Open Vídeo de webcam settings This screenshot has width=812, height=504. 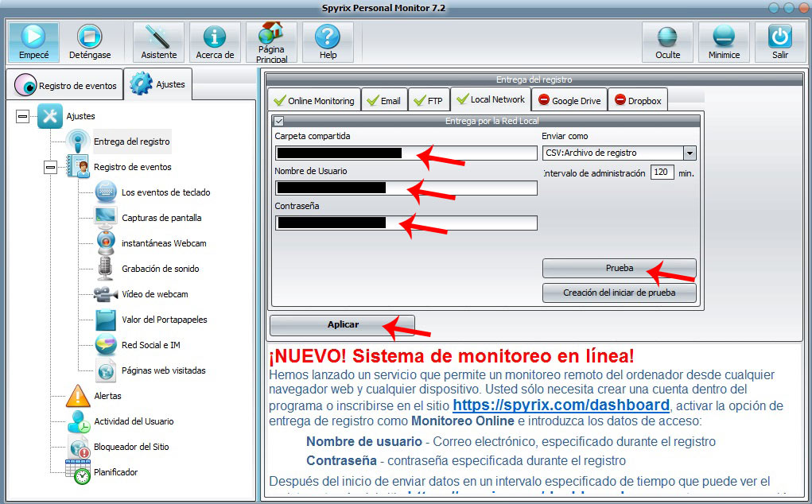pyautogui.click(x=155, y=294)
